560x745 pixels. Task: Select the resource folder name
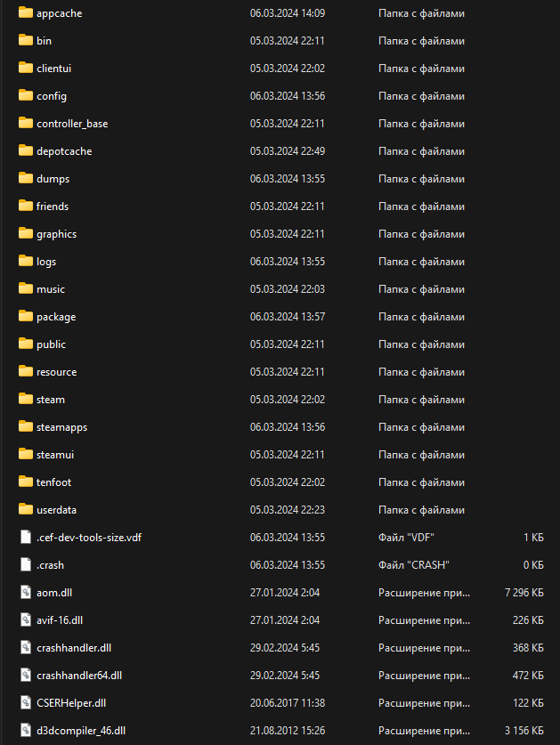pyautogui.click(x=57, y=372)
